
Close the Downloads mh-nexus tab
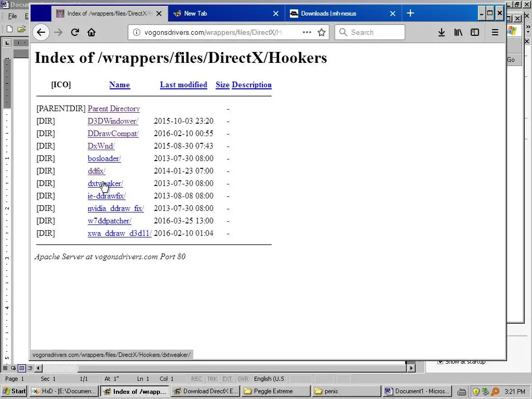pyautogui.click(x=393, y=14)
